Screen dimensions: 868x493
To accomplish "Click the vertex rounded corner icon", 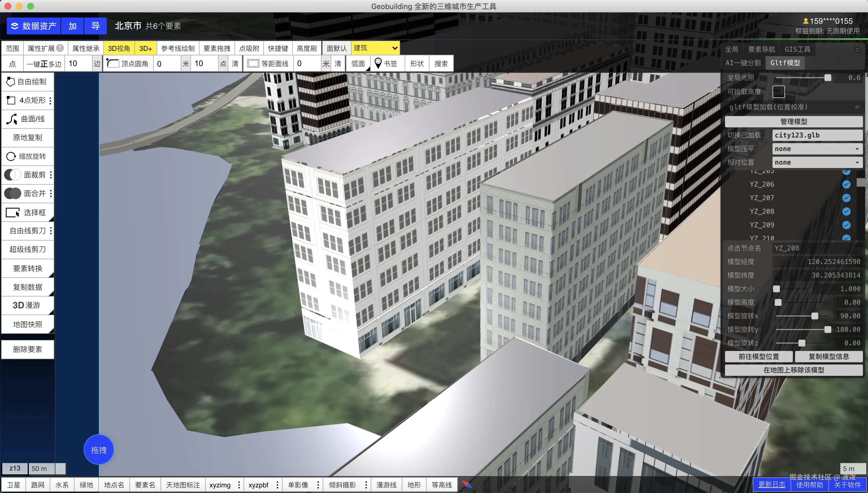I will [112, 63].
